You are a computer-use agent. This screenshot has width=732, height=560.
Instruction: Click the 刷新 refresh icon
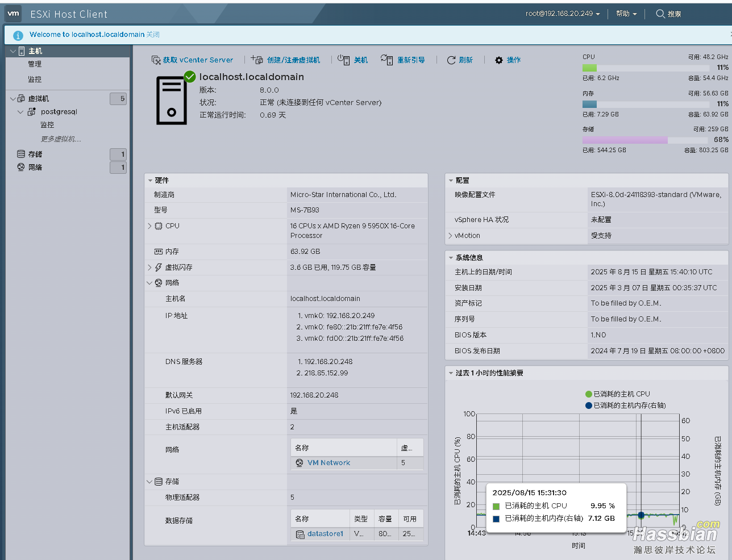coord(451,60)
